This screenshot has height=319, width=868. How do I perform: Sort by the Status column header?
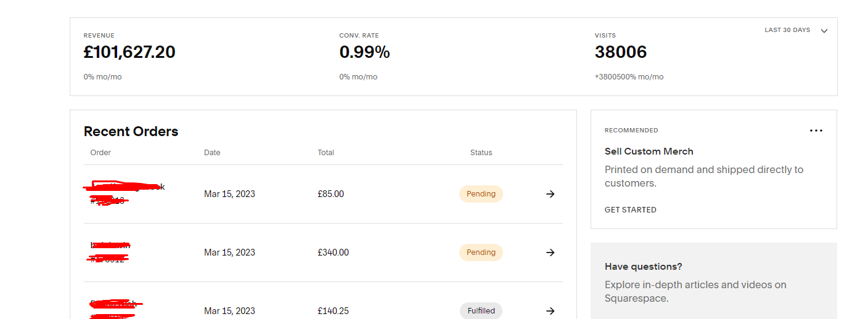(481, 153)
